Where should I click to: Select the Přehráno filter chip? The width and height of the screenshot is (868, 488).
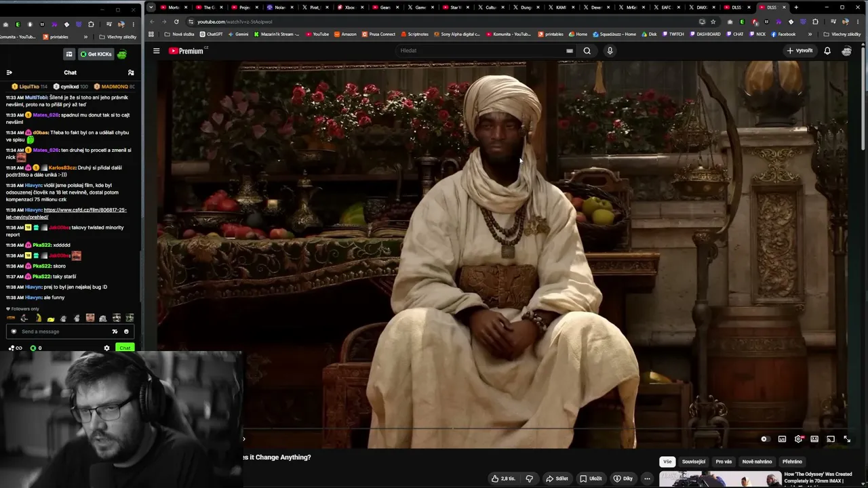[x=792, y=462]
